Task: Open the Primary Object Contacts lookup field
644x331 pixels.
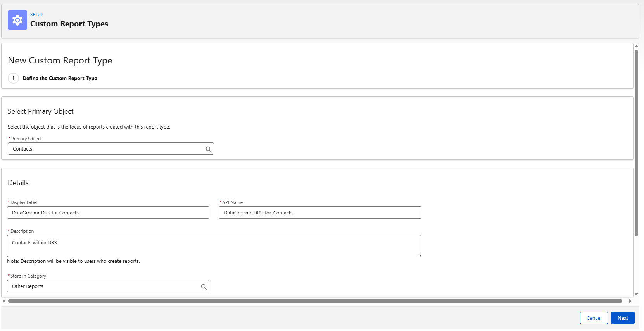Action: click(x=111, y=149)
